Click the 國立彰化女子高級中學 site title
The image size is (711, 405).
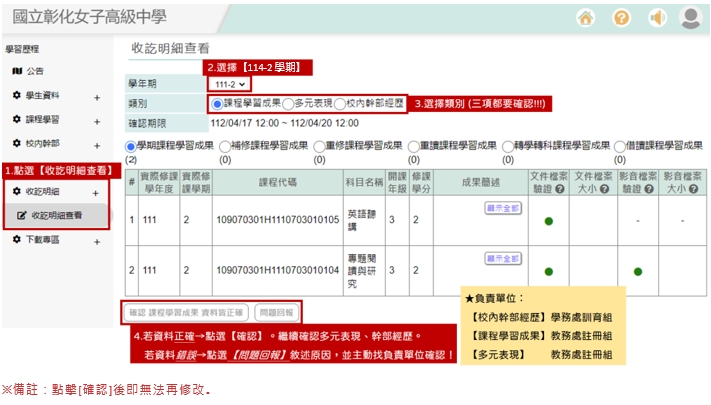(x=89, y=17)
